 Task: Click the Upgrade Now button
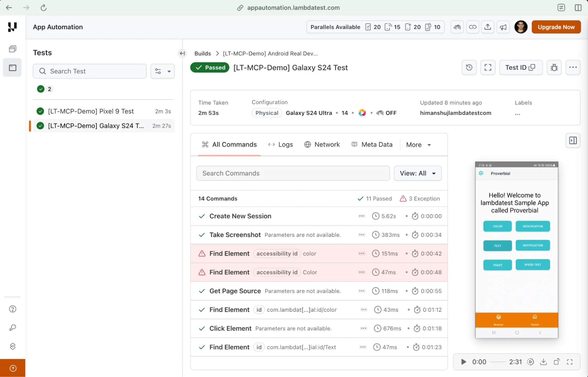556,27
